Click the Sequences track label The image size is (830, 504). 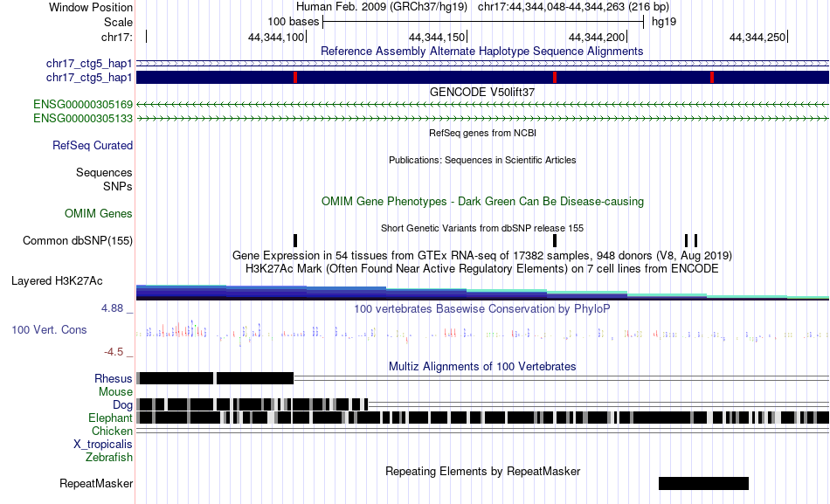(104, 173)
